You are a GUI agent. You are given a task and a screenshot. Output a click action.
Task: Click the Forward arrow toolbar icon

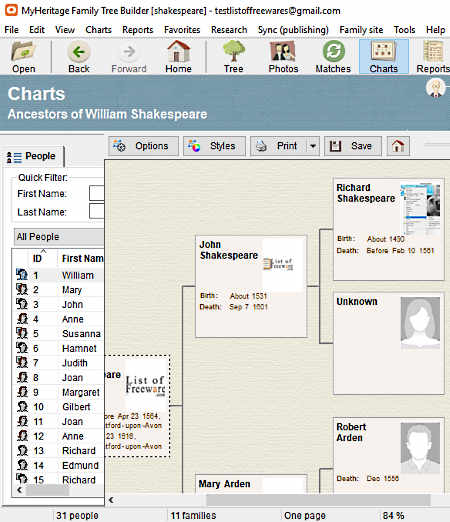(129, 57)
